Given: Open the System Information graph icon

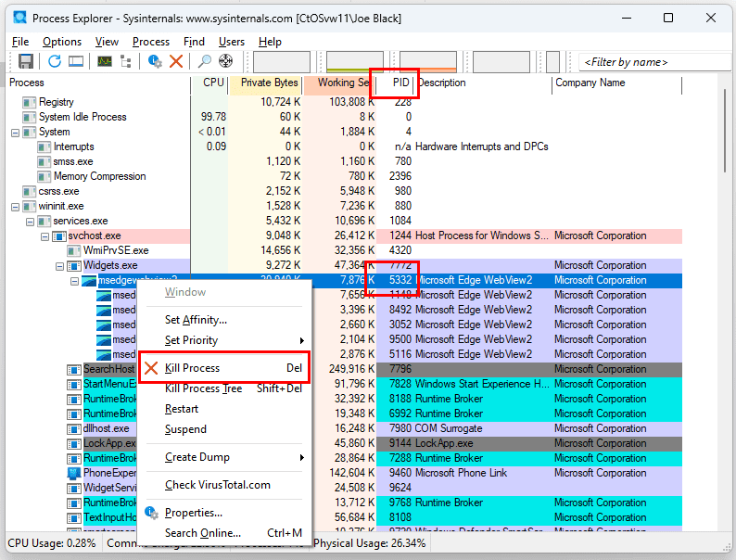Looking at the screenshot, I should click(105, 62).
